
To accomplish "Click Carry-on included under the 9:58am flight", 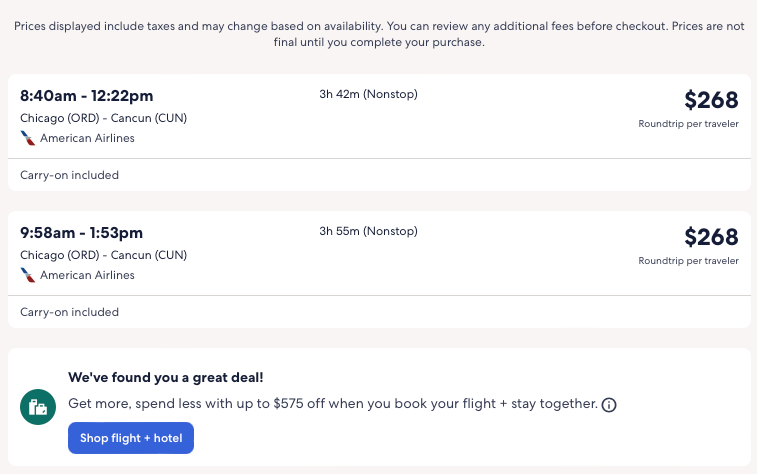I will (x=69, y=312).
